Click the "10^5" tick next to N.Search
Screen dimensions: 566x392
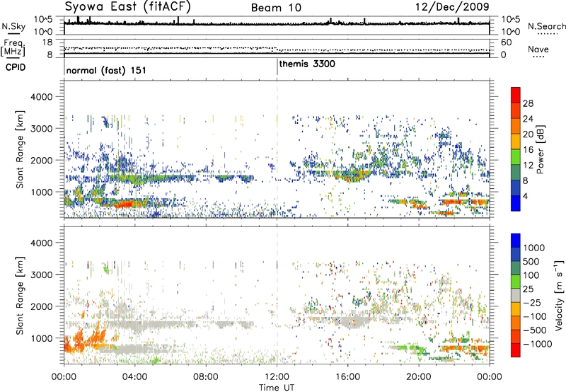click(510, 20)
